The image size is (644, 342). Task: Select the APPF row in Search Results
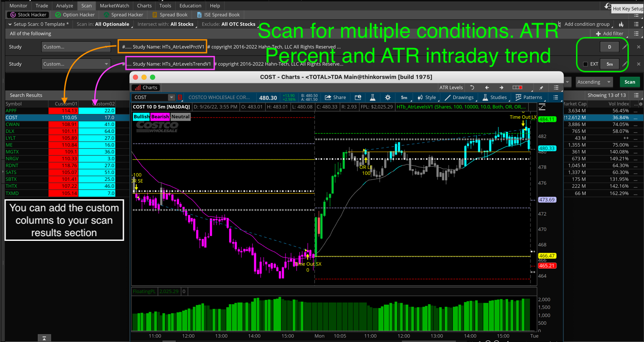(x=67, y=111)
